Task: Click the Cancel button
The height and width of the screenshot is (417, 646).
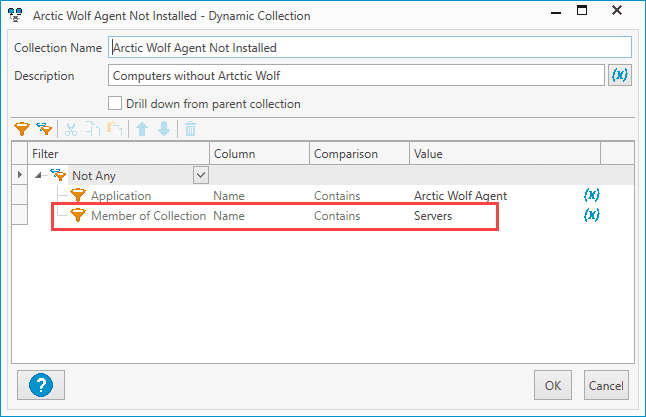Action: tap(606, 385)
